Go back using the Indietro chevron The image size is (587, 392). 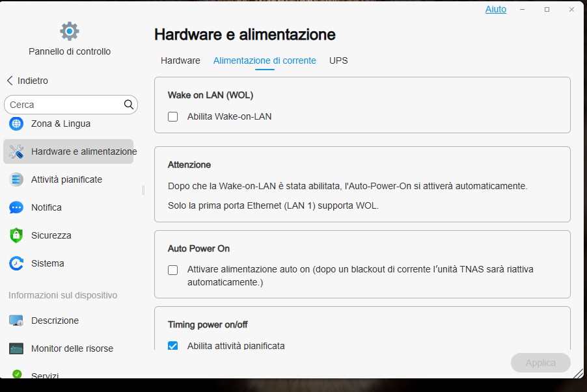pyautogui.click(x=10, y=81)
